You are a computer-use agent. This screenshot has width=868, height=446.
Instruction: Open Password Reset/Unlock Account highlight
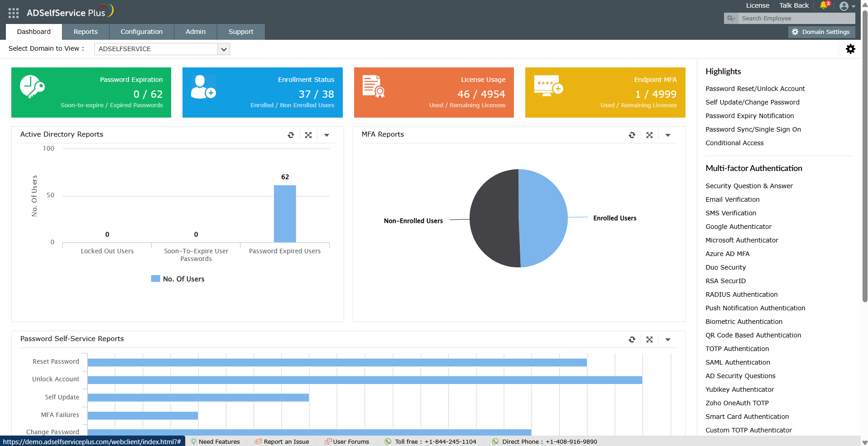point(755,89)
